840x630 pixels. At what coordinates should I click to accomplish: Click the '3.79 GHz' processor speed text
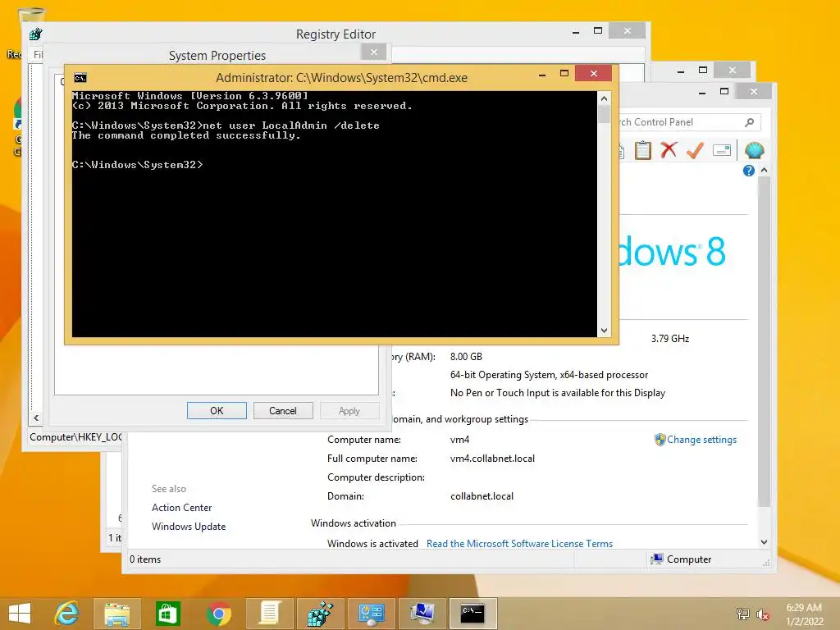coord(670,339)
